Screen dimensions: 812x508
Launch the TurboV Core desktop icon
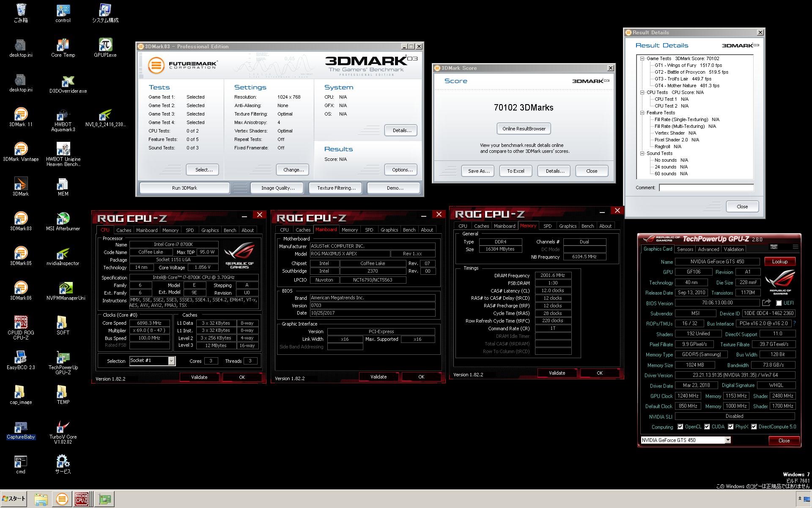coord(63,432)
